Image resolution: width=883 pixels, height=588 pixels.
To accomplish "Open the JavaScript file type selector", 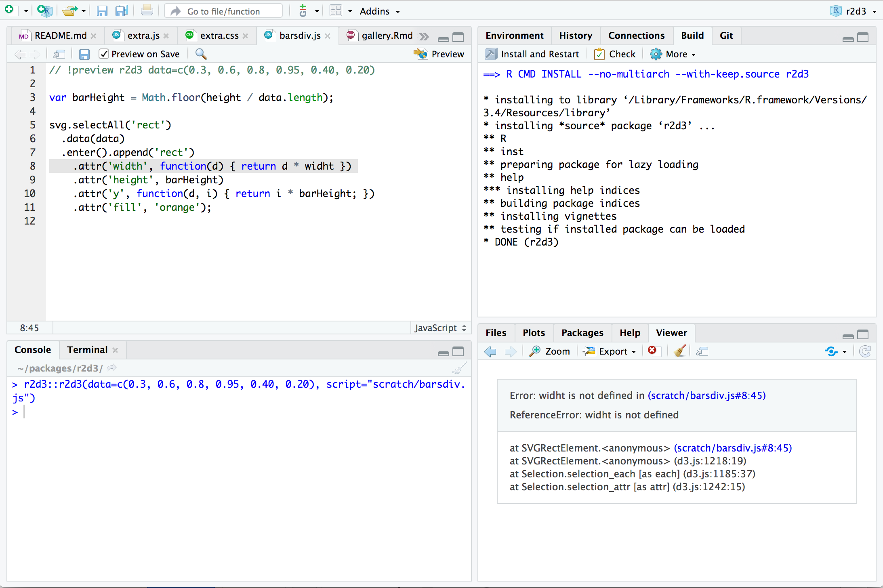I will point(440,328).
